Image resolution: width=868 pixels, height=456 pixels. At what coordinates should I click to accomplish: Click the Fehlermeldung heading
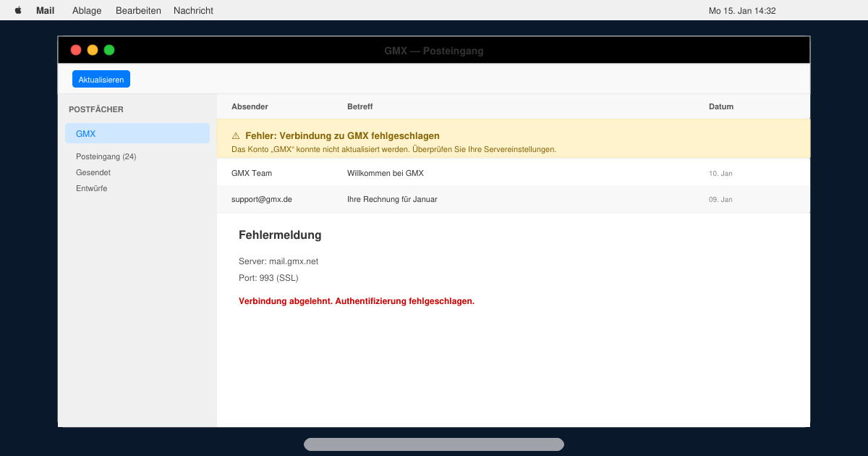pyautogui.click(x=280, y=235)
